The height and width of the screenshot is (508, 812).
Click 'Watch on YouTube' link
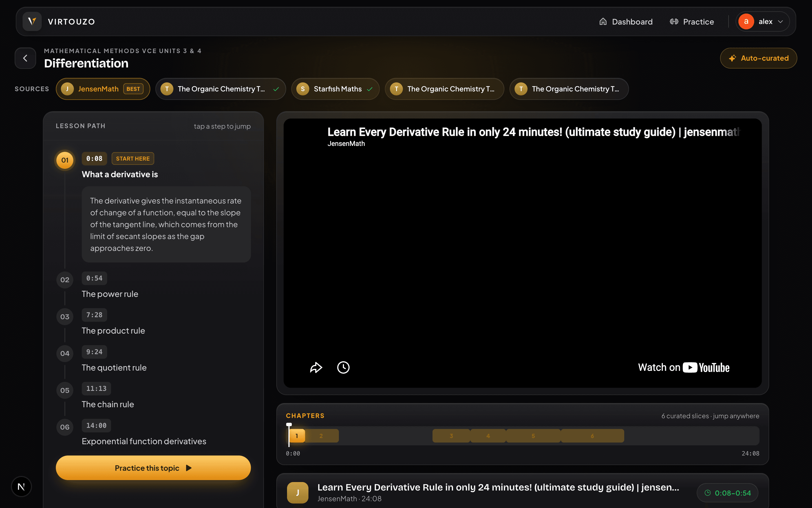(683, 367)
